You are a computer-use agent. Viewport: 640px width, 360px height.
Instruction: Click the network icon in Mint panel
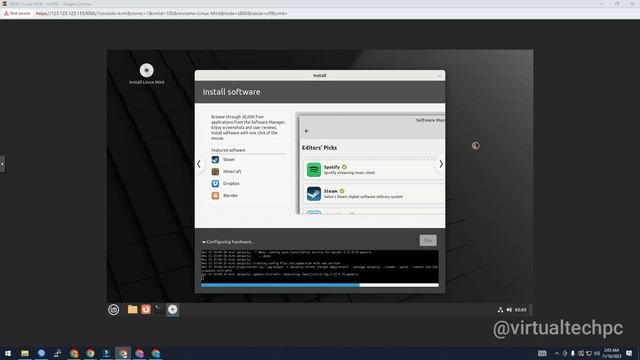point(500,310)
